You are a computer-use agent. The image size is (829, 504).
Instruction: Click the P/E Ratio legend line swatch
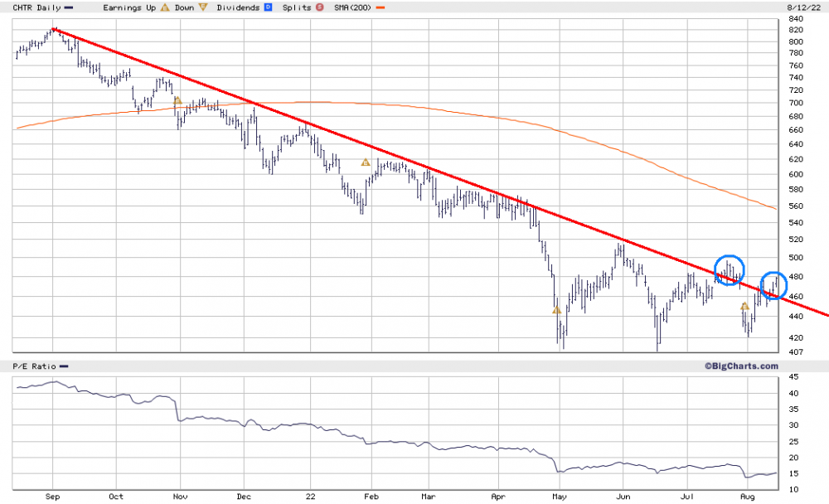[x=64, y=366]
